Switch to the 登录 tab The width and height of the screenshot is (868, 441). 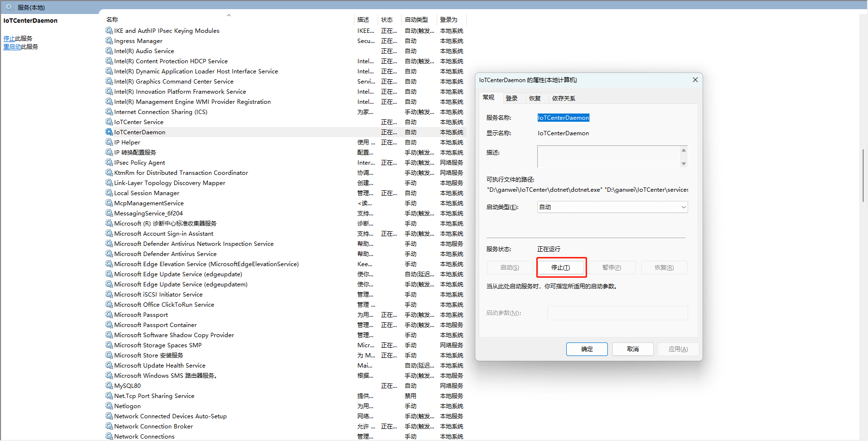511,99
